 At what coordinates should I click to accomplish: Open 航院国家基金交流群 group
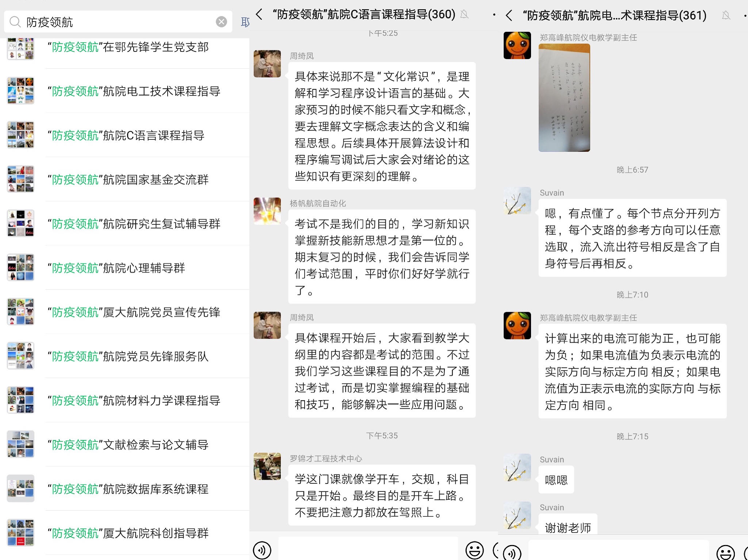pos(125,179)
